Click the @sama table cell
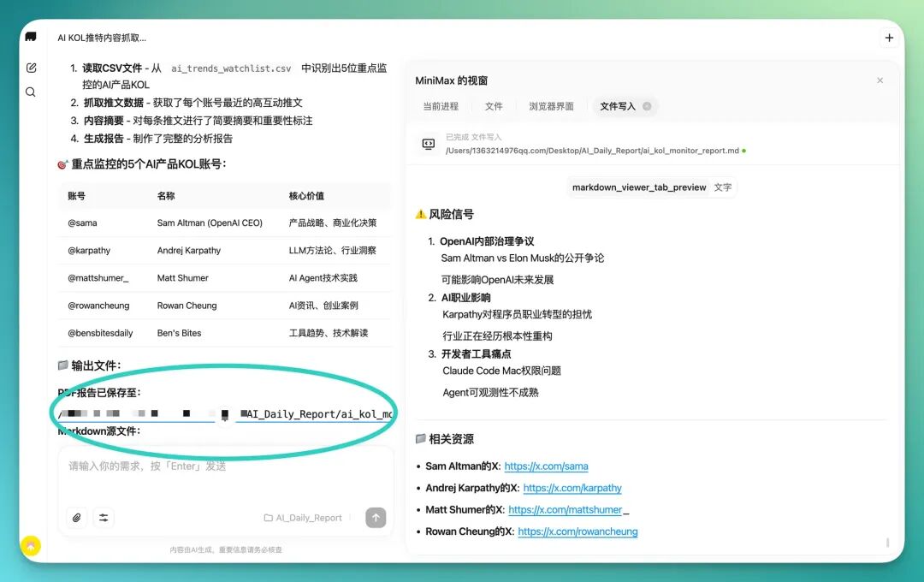 pos(82,223)
